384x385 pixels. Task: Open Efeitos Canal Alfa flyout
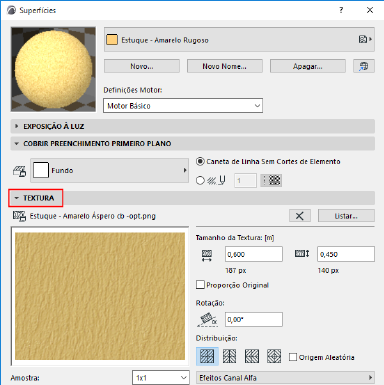(285, 378)
